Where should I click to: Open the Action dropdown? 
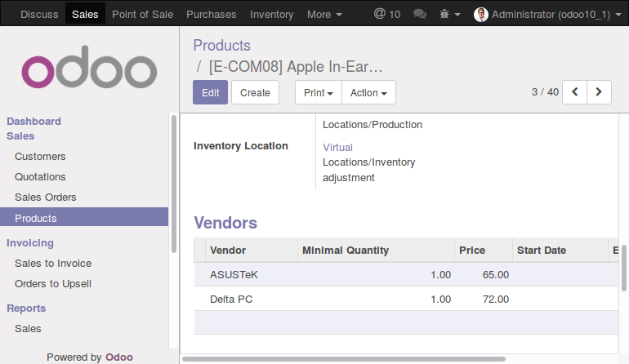[x=368, y=92]
